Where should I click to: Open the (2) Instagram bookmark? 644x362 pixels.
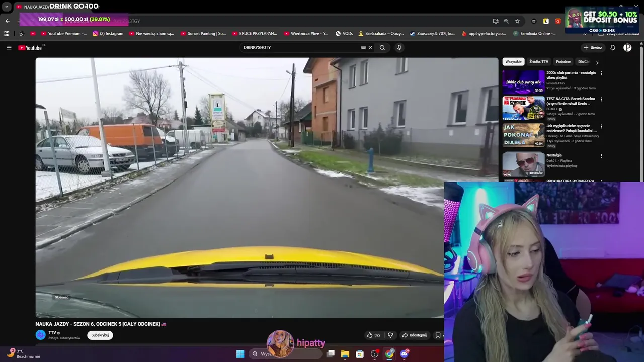pyautogui.click(x=108, y=34)
